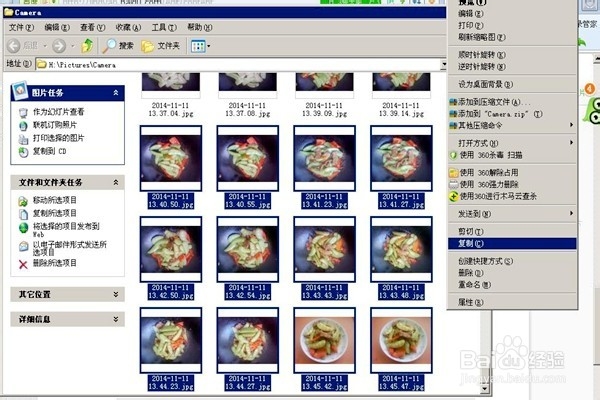Click file name 2014-11-11 13.43.48.jpg
This screenshot has width=600, height=400.
pos(401,292)
